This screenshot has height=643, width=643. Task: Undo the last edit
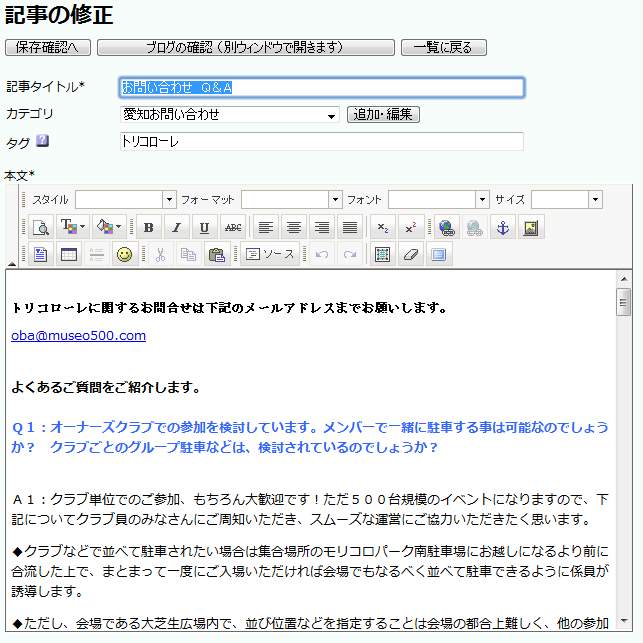pos(322,254)
